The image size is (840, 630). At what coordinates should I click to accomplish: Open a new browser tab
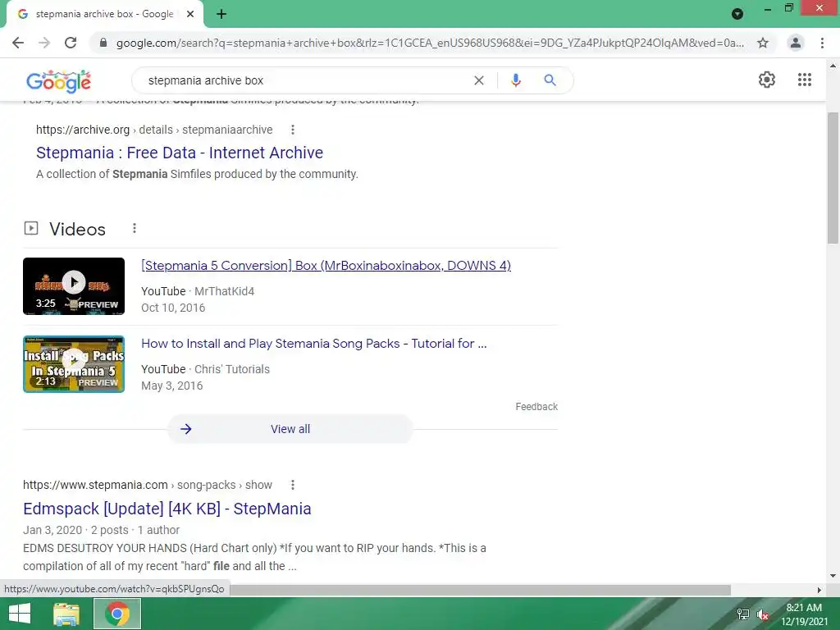click(x=221, y=15)
